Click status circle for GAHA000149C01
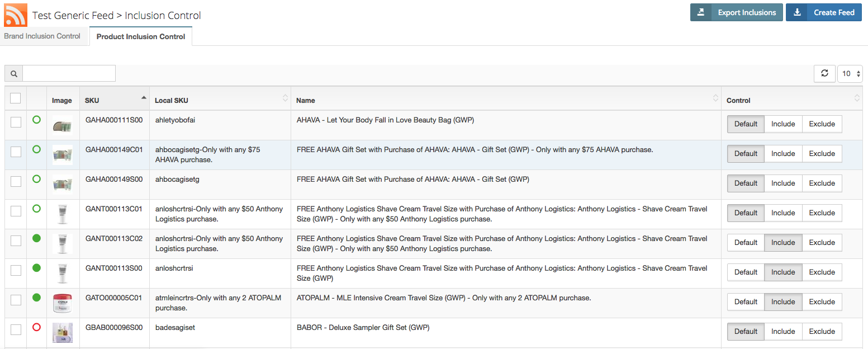868x349 pixels. coord(36,149)
